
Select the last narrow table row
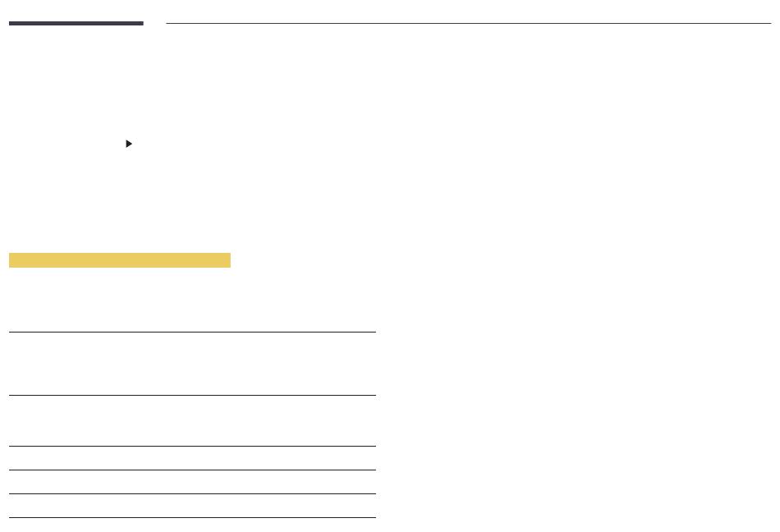[x=192, y=506]
